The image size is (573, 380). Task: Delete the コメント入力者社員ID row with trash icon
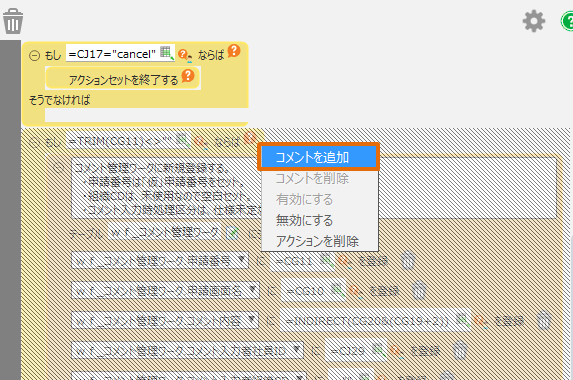(460, 350)
